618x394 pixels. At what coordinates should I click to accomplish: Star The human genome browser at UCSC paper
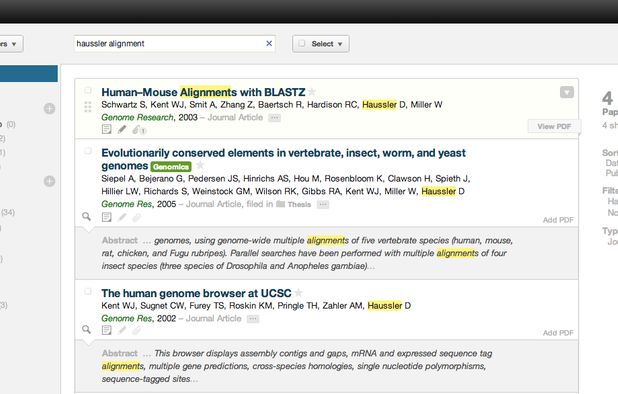(x=298, y=293)
